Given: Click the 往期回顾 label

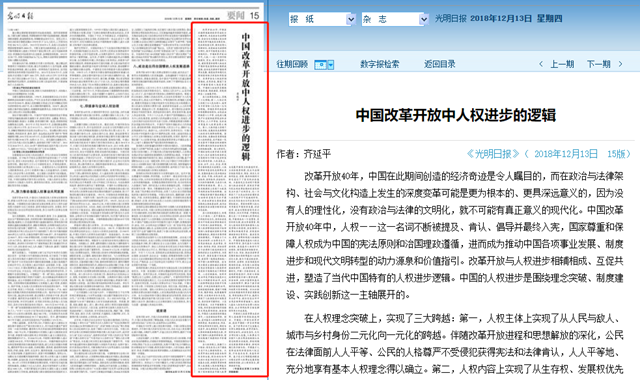Looking at the screenshot, I should pos(292,64).
